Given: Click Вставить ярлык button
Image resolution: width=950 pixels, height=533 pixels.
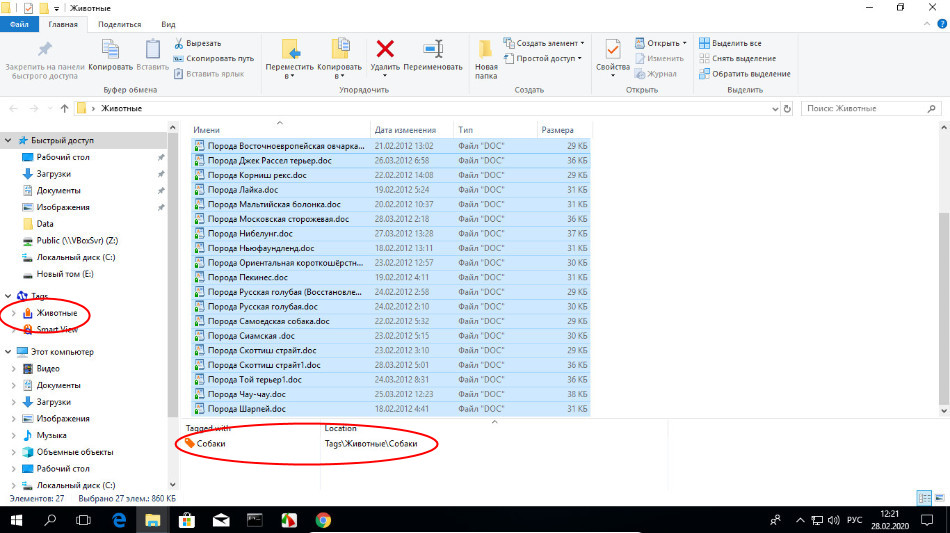Looking at the screenshot, I should click(x=209, y=74).
